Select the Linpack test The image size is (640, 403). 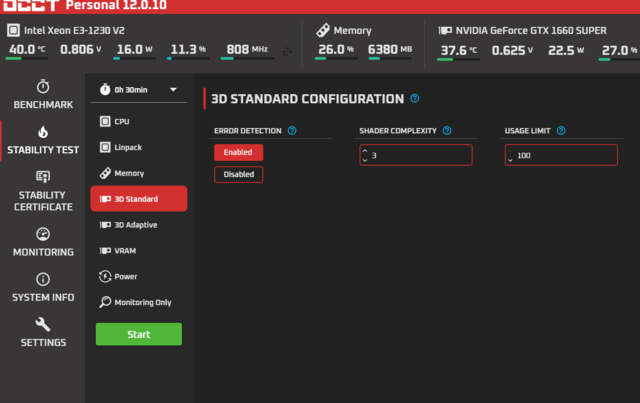click(126, 147)
